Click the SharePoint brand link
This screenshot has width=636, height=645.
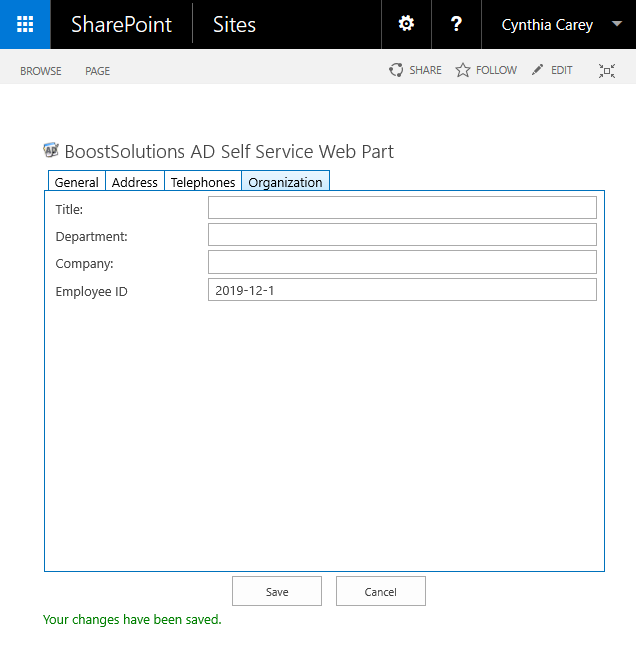pyautogui.click(x=121, y=24)
